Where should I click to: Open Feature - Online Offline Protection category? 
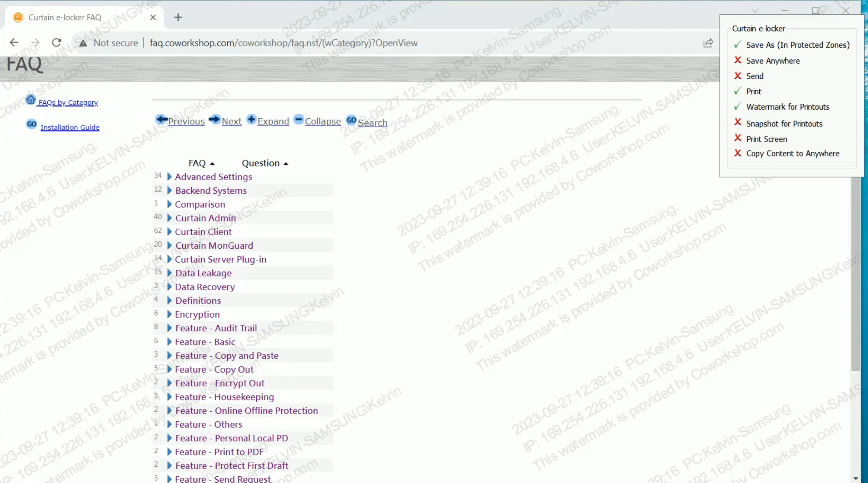(x=247, y=410)
